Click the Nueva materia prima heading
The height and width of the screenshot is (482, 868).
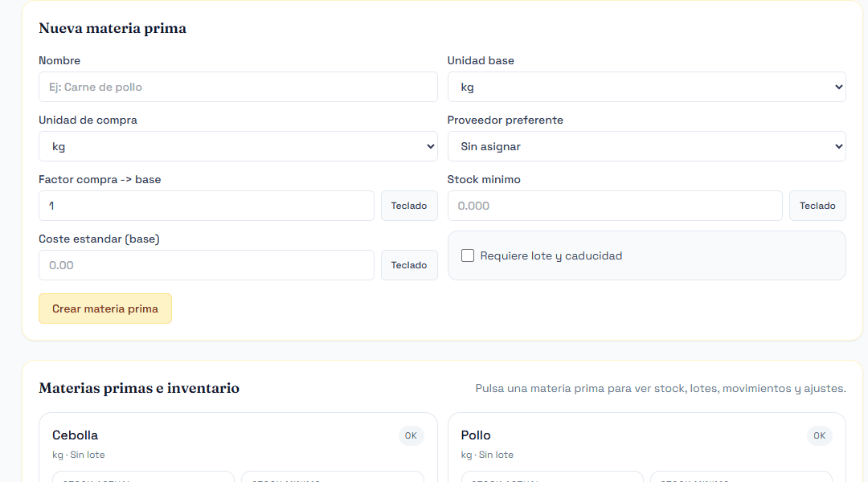(x=113, y=28)
